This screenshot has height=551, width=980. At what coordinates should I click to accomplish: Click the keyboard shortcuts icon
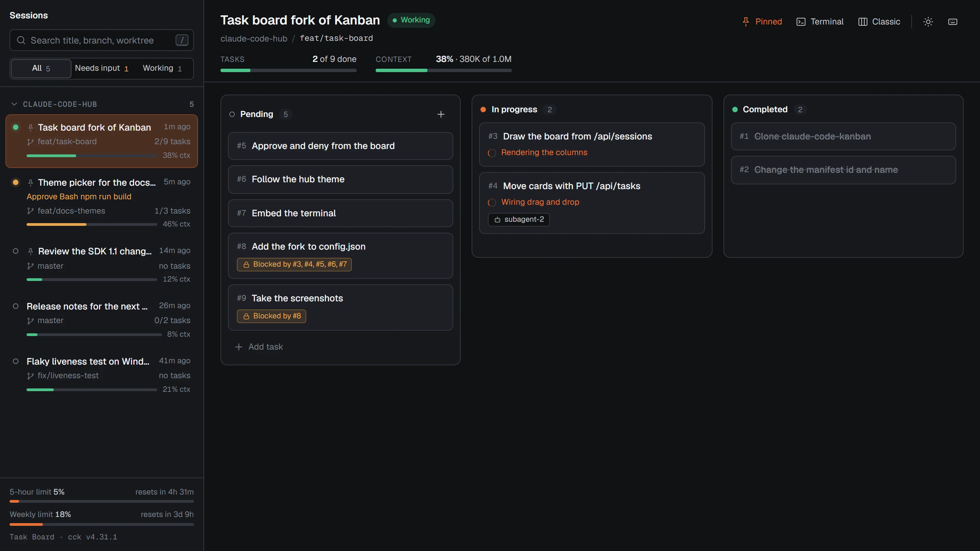pos(953,22)
